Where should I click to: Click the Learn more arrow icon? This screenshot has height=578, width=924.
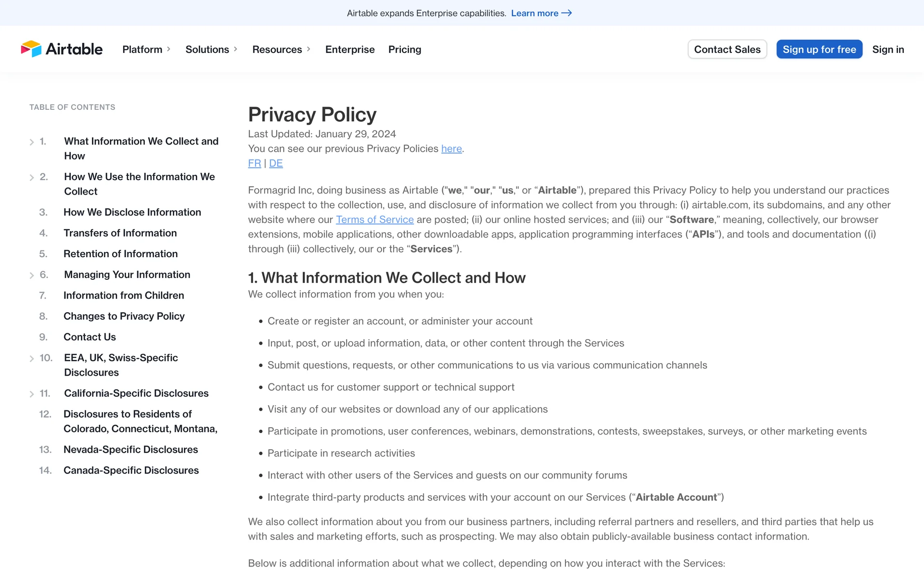(x=567, y=13)
